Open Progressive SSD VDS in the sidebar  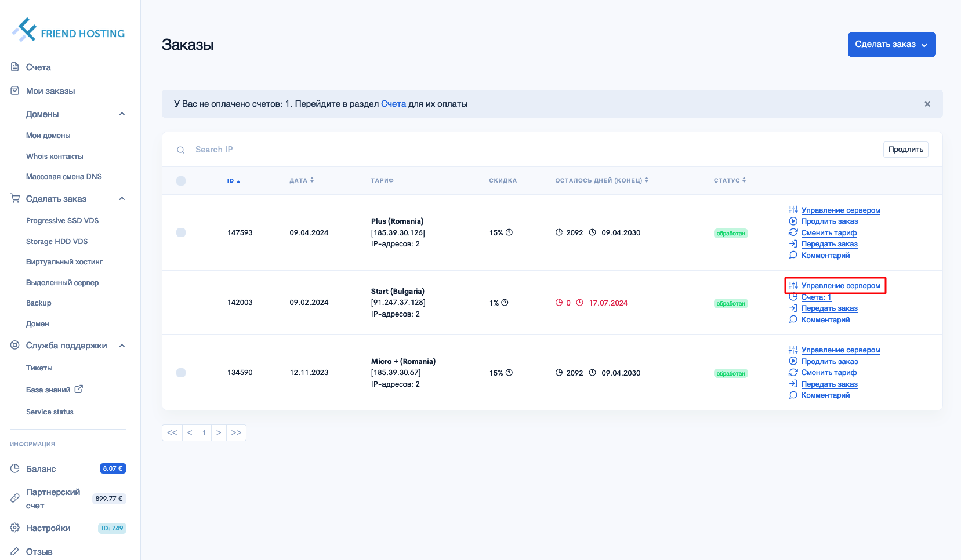62,221
